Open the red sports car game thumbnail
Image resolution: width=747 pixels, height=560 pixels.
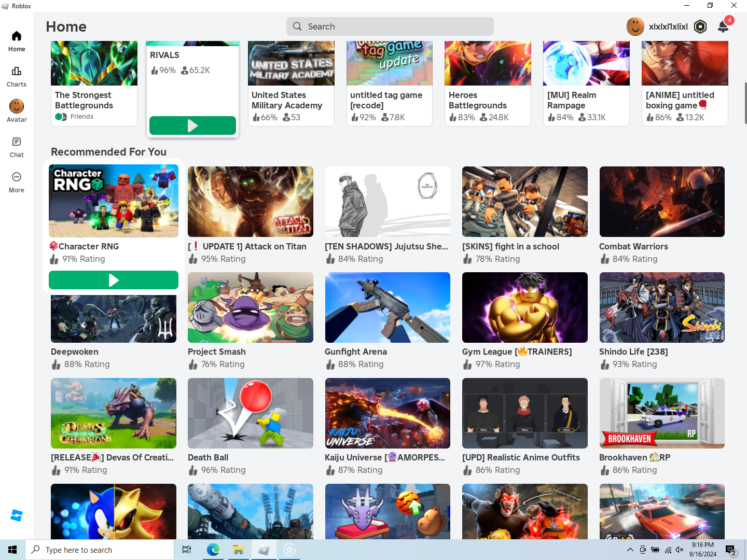pos(662,511)
